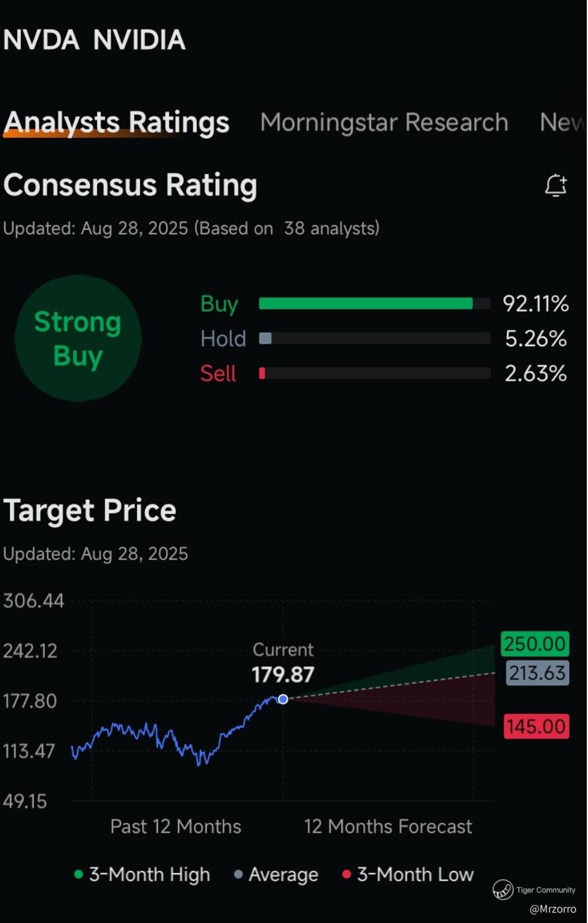Tap the 250.00 high target label
588x923 pixels.
click(534, 644)
